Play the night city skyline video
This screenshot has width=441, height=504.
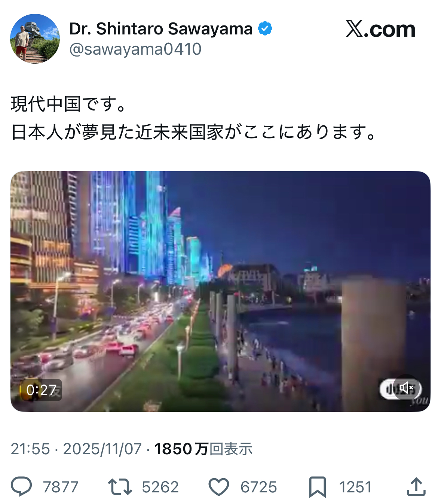point(220,291)
